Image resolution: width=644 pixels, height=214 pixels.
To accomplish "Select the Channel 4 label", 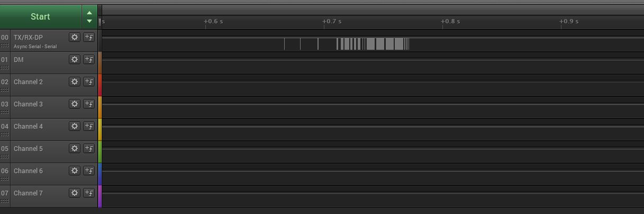I will (x=28, y=127).
